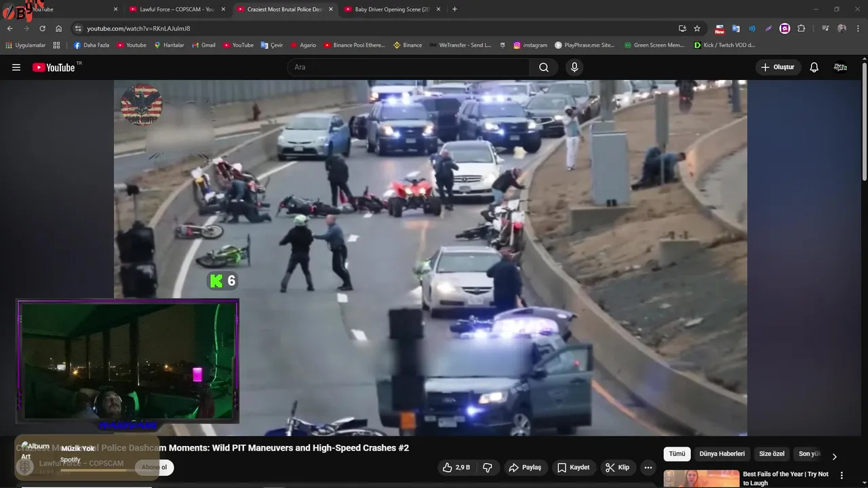Switch to the Lawful Force COPSCAM tab
The height and width of the screenshot is (488, 868).
[175, 9]
